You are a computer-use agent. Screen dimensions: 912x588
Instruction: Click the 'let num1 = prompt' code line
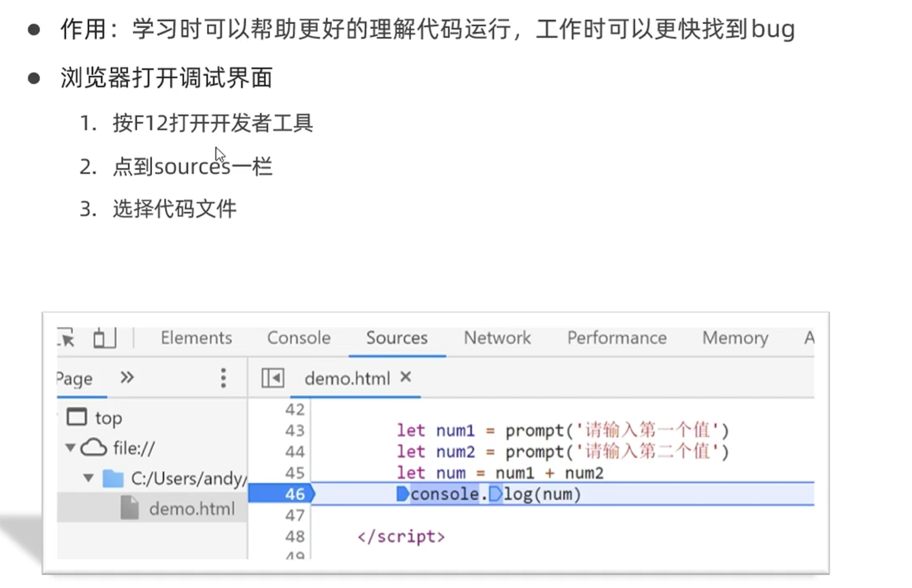pyautogui.click(x=563, y=430)
